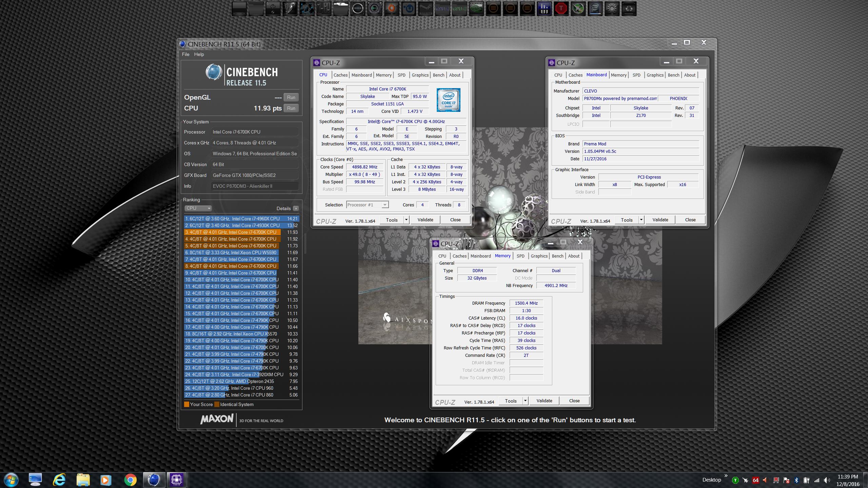Open Tools dropdown arrow in CPU tab window
868x488 pixels.
tap(406, 220)
